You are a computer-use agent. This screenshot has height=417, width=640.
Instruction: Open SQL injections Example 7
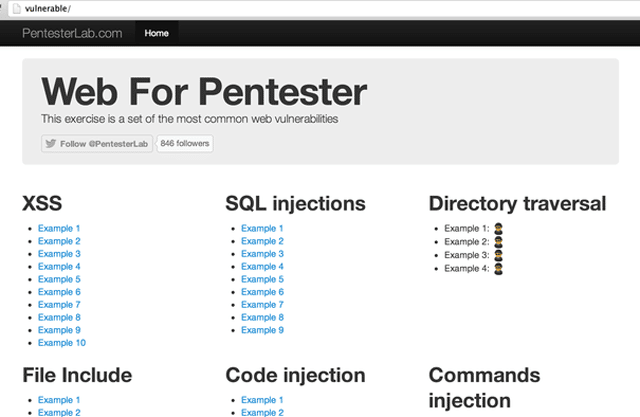[x=262, y=304]
